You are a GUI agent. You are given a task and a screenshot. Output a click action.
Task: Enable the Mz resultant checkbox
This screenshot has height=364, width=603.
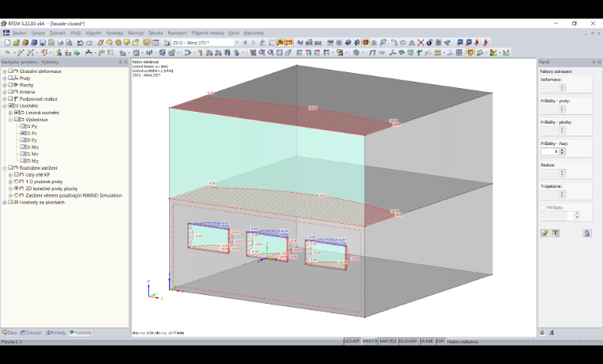pos(23,161)
